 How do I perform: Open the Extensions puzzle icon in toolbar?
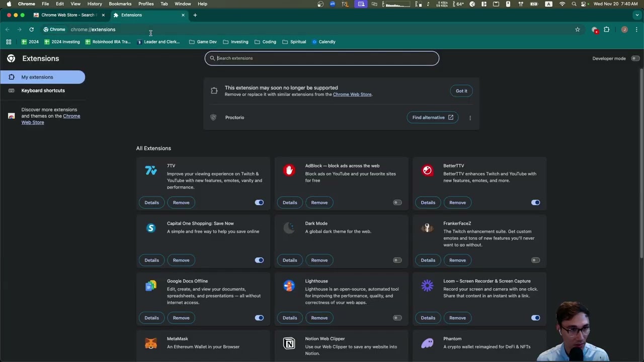point(607,30)
